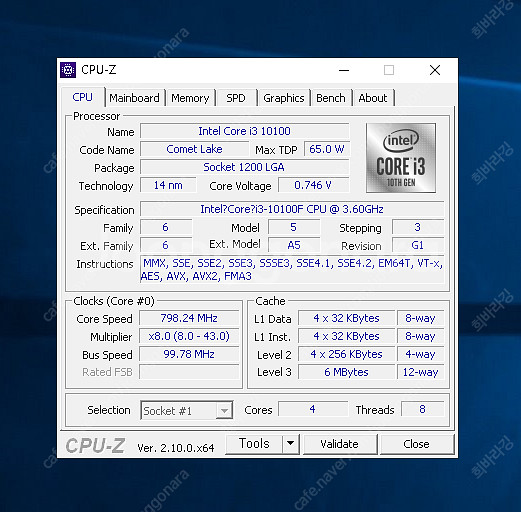Click the multiplier value 'x8.0 (8.0 - 43.0)'

point(189,336)
